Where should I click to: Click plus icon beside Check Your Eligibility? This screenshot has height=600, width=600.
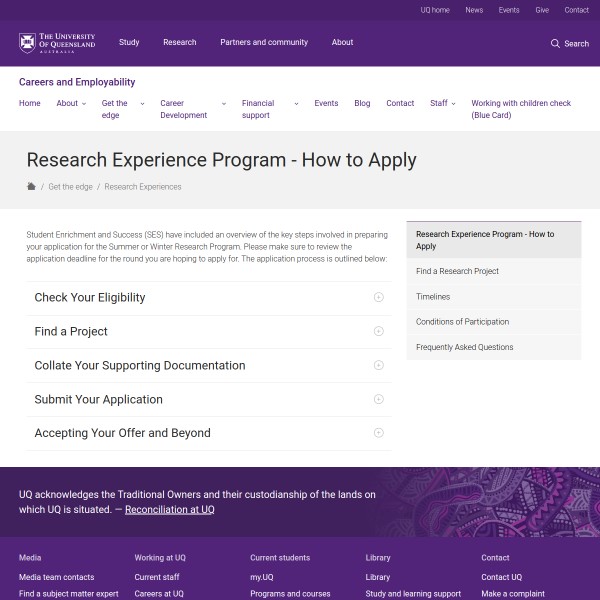point(378,297)
